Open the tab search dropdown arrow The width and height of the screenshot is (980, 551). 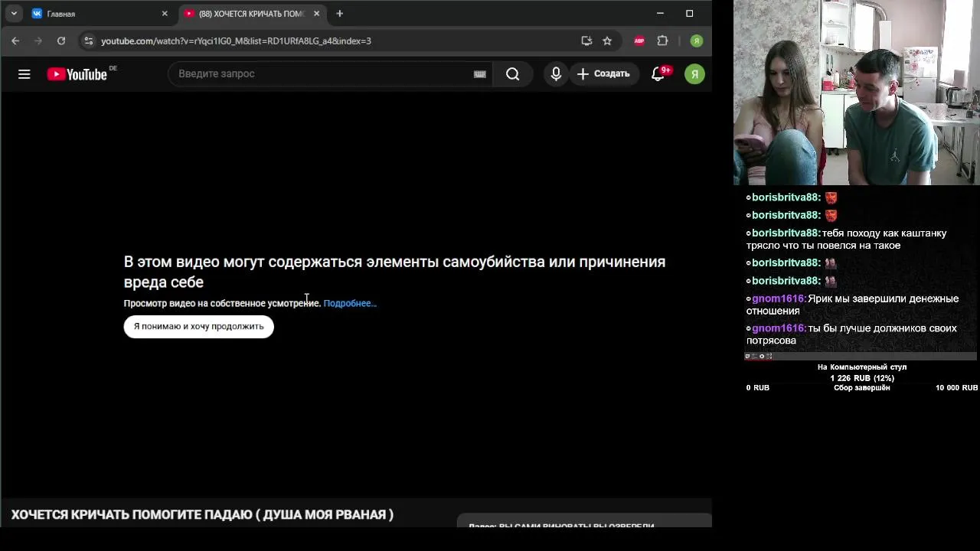click(x=14, y=14)
